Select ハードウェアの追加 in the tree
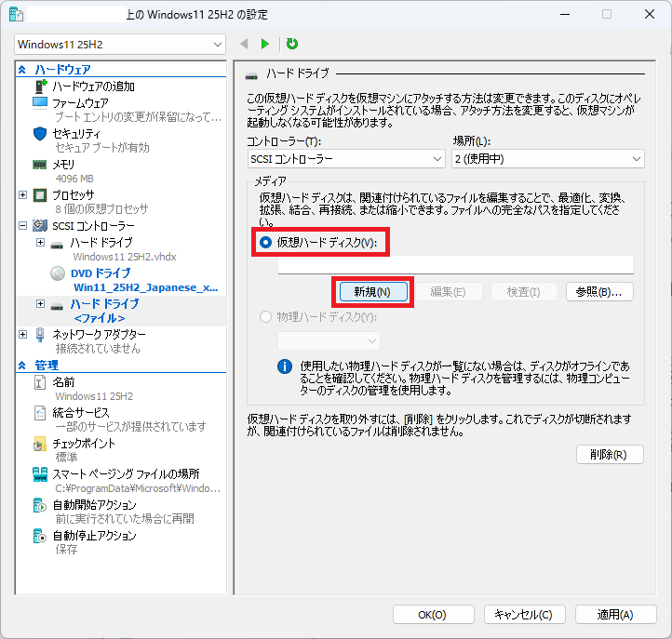The height and width of the screenshot is (639, 672). (x=93, y=87)
